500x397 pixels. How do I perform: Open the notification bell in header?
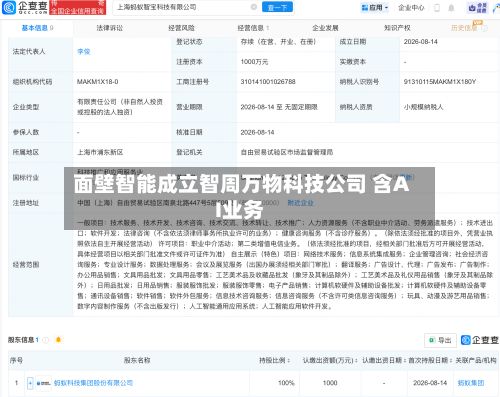[451, 8]
